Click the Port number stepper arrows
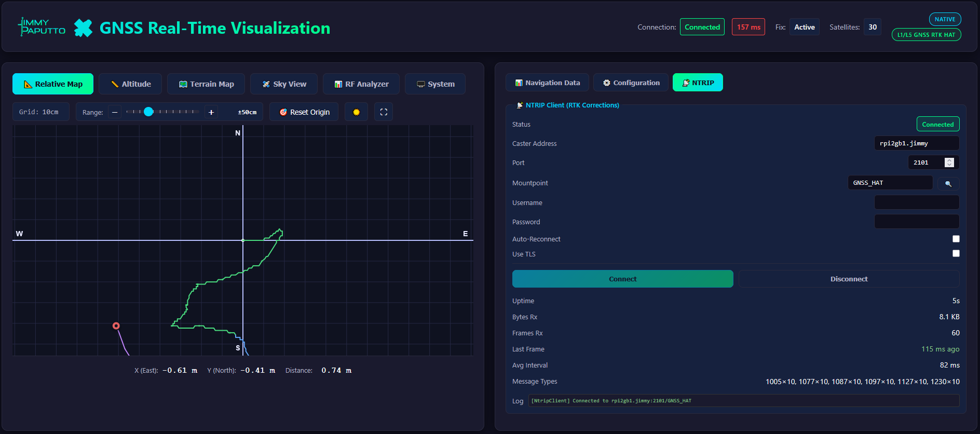Image resolution: width=980 pixels, height=434 pixels. 949,162
